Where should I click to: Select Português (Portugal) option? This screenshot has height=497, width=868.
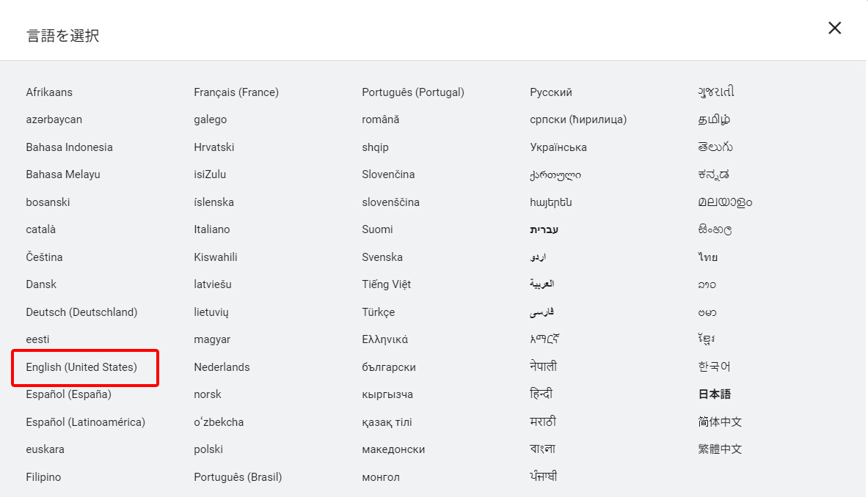(413, 92)
